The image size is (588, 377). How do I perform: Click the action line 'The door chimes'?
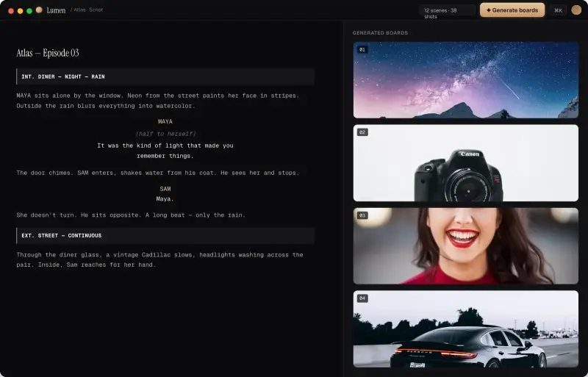pos(158,173)
